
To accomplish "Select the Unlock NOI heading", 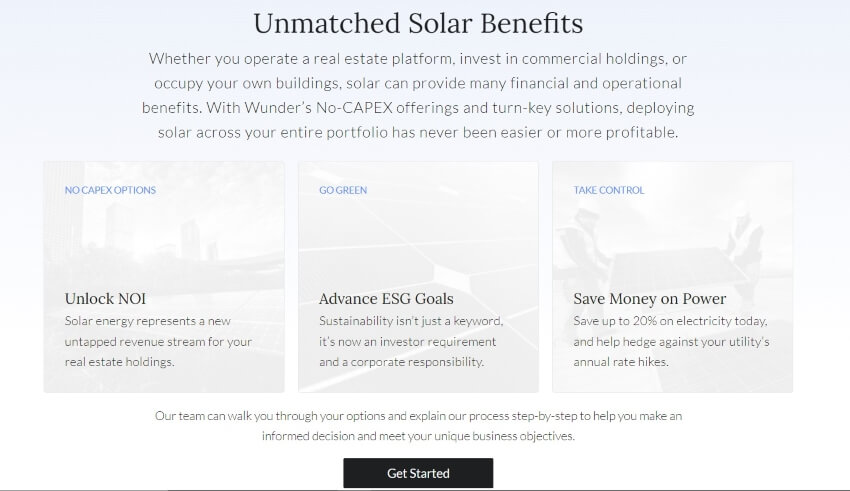I will [105, 299].
